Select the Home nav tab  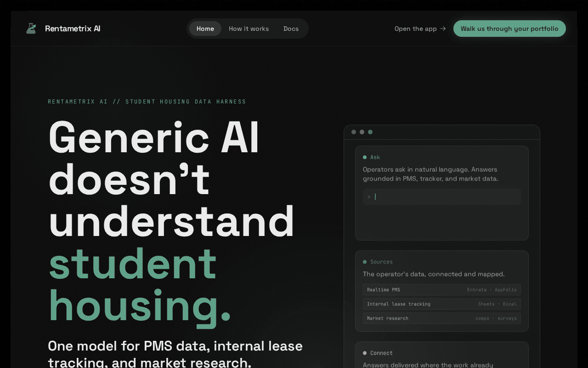point(205,29)
